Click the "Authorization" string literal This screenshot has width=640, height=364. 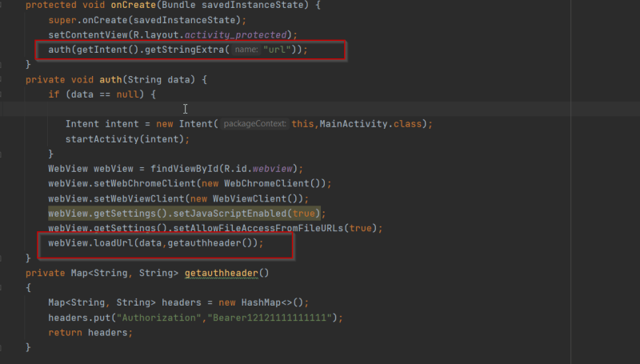(x=158, y=317)
